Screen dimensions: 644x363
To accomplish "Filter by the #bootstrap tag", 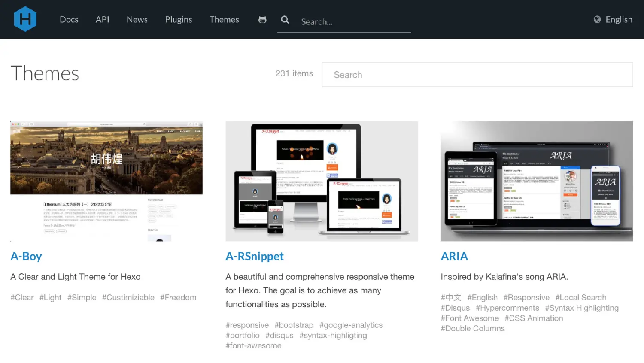I will click(x=294, y=325).
